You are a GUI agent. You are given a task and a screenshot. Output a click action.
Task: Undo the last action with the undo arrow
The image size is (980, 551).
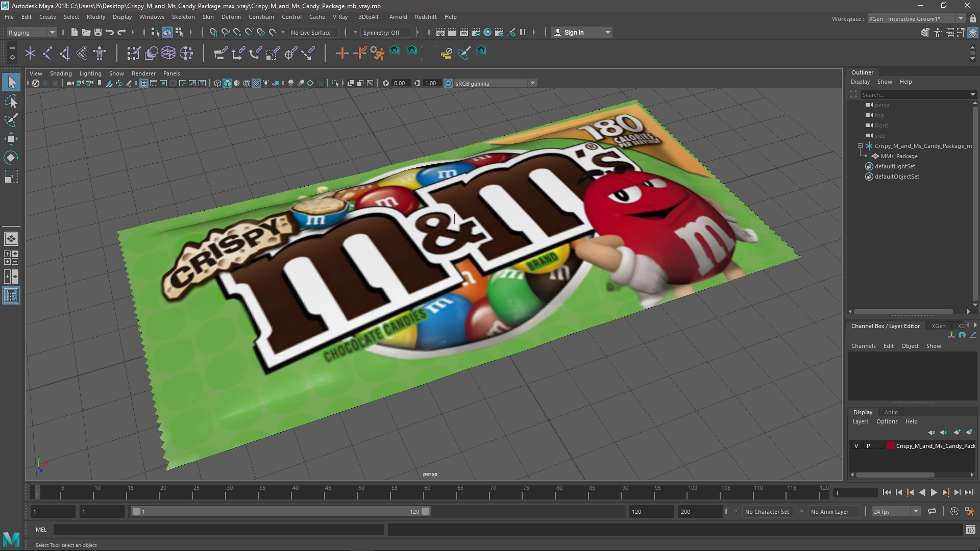point(110,32)
